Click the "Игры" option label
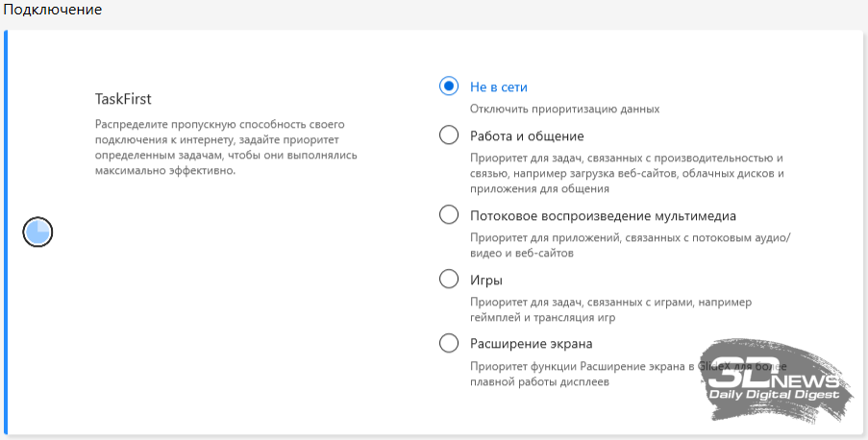868x440 pixels. 486,280
